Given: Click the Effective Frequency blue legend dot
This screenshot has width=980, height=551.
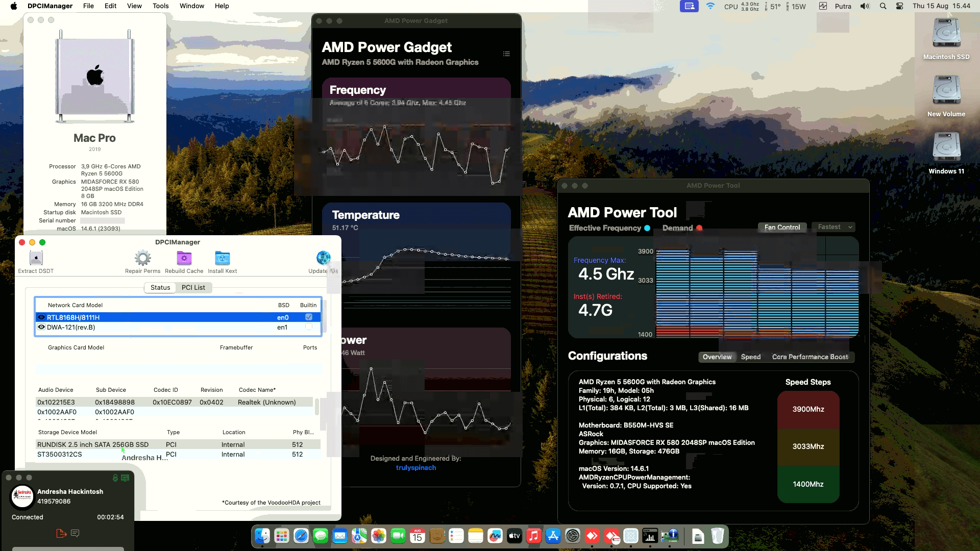Looking at the screenshot, I should [647, 228].
